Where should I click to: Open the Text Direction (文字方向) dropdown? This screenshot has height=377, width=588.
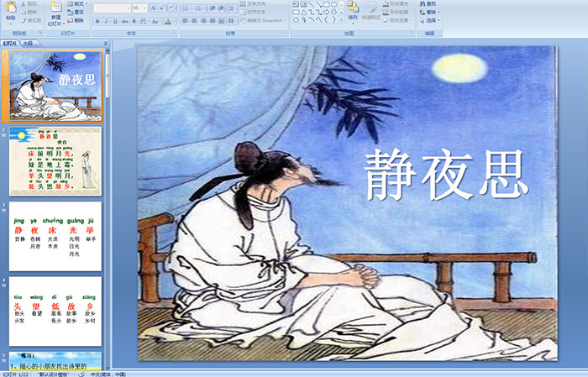[255, 3]
